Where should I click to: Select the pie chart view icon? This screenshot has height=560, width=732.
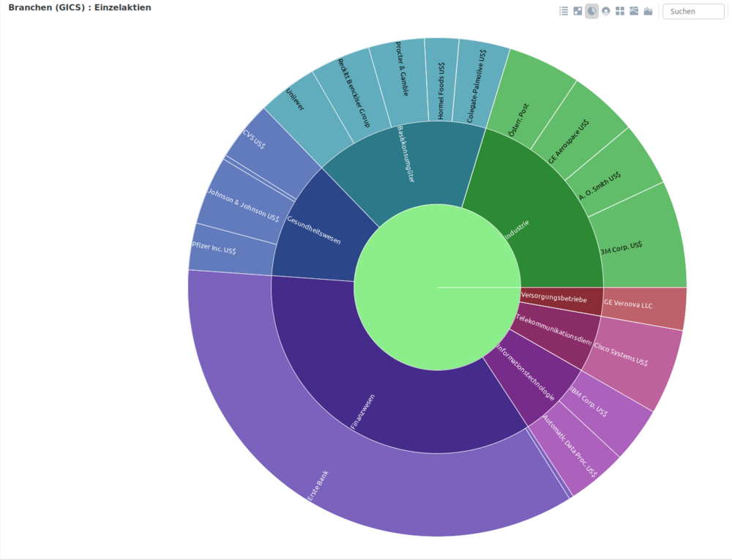[591, 11]
